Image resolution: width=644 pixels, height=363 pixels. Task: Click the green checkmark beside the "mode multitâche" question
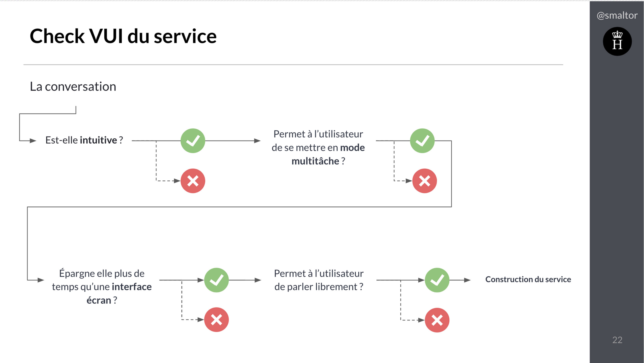[x=422, y=141]
